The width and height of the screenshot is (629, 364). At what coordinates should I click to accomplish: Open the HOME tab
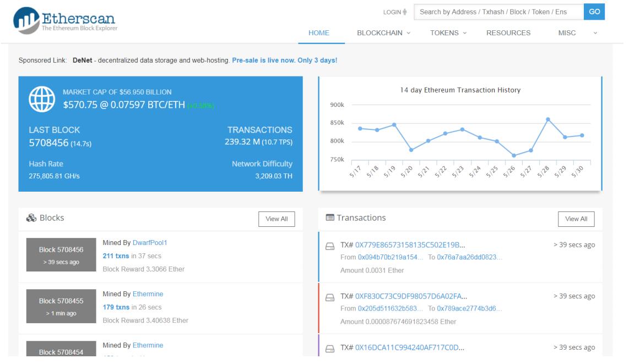click(x=319, y=33)
